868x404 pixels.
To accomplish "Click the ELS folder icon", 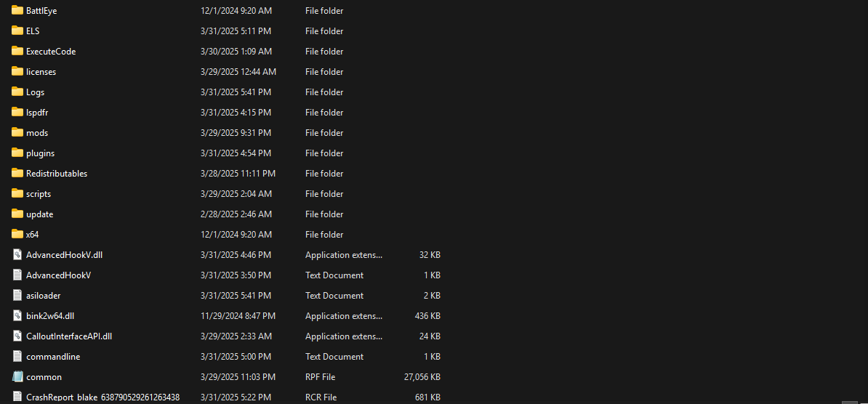I will pyautogui.click(x=18, y=31).
